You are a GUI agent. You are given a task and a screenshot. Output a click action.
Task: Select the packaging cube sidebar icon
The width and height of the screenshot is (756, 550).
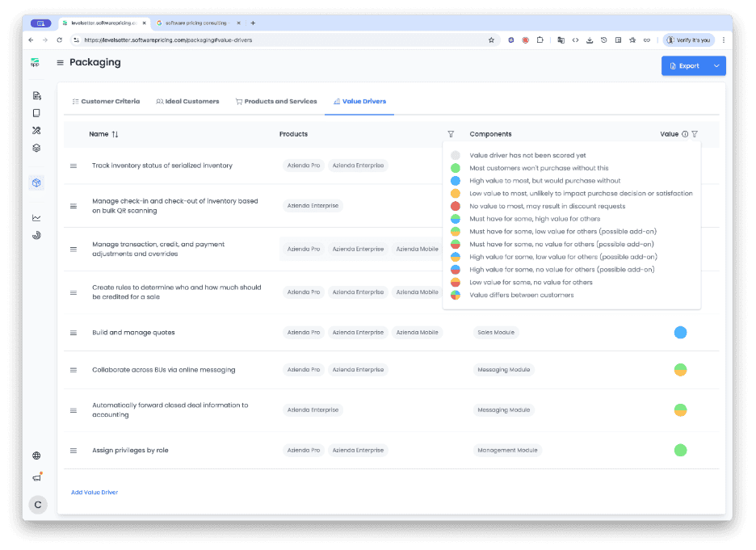pos(36,183)
